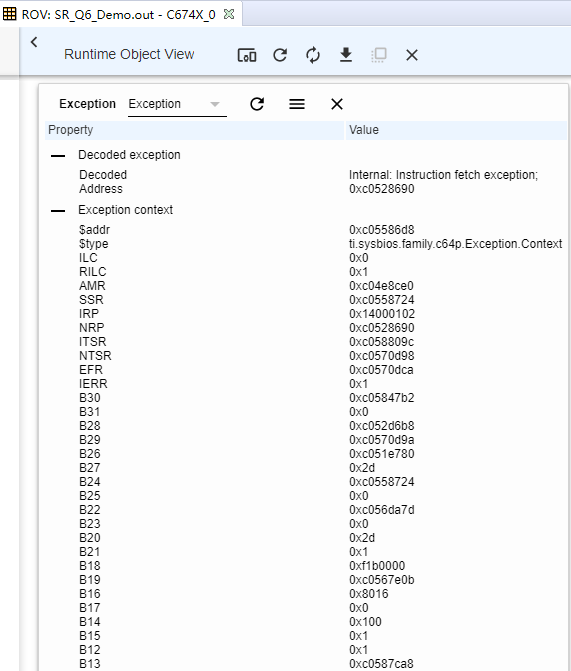The width and height of the screenshot is (571, 671).
Task: Open the Exception panel hamburger menu
Action: [x=297, y=104]
